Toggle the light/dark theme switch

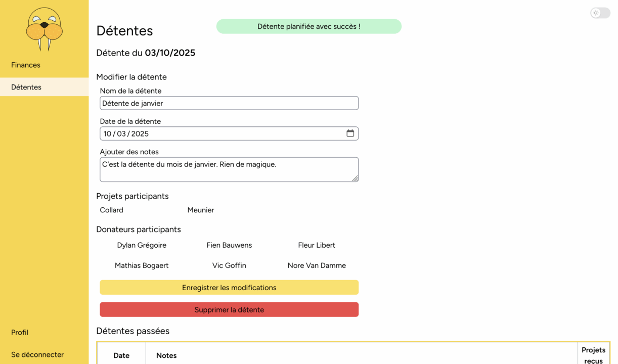[x=600, y=13]
